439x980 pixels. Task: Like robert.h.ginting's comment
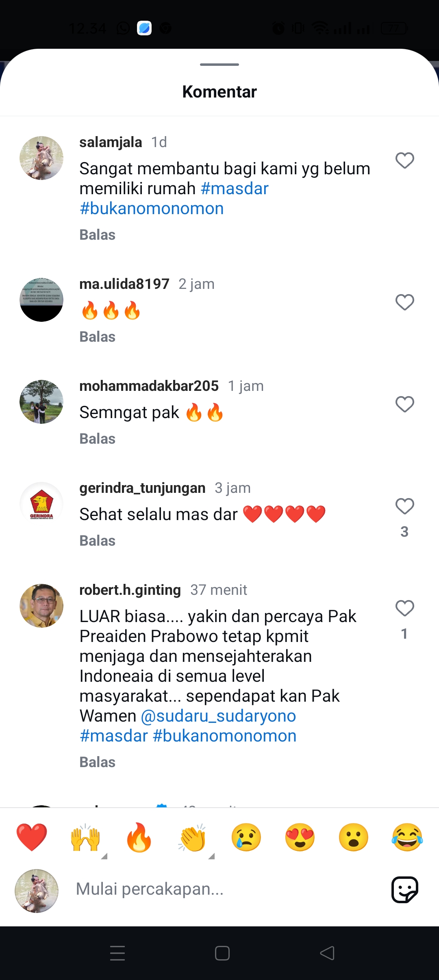pyautogui.click(x=405, y=608)
